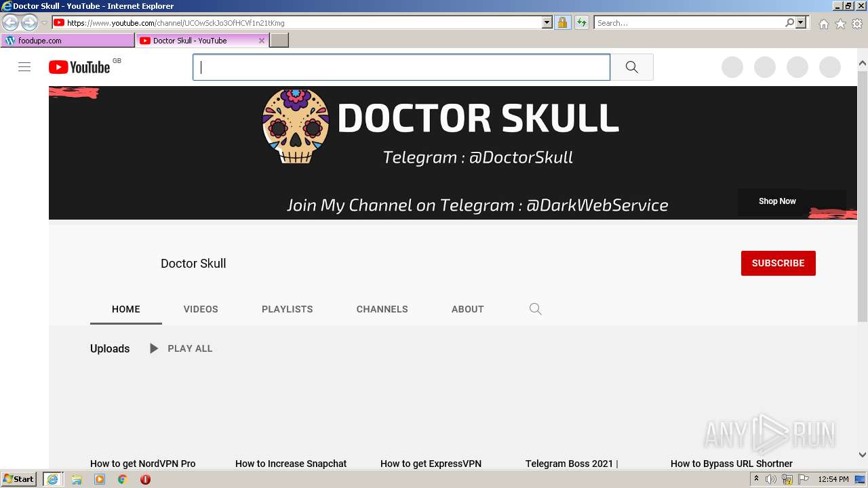Open the recent pages dropdown arrow
Screen dimensions: 868x488
(x=45, y=22)
